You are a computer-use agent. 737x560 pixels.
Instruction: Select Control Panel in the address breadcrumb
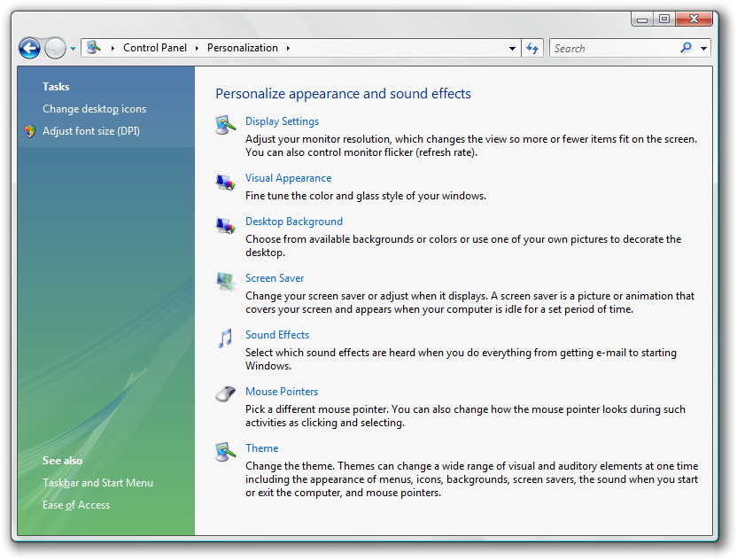[x=155, y=48]
